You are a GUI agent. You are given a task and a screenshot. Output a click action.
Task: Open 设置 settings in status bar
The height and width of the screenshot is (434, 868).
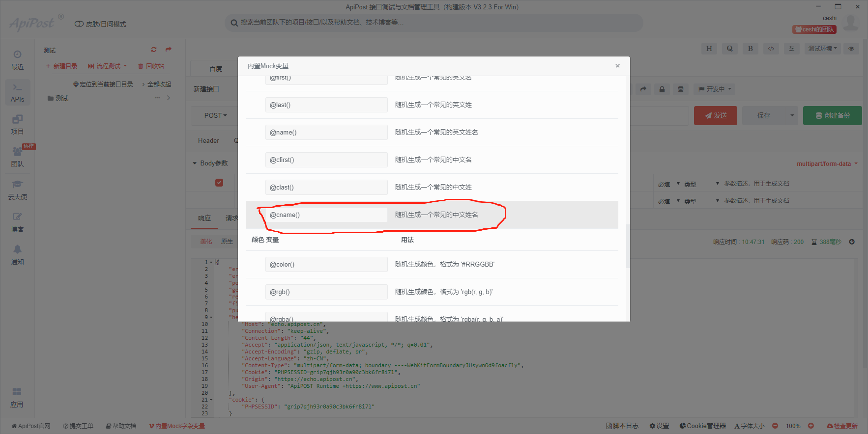pos(659,426)
